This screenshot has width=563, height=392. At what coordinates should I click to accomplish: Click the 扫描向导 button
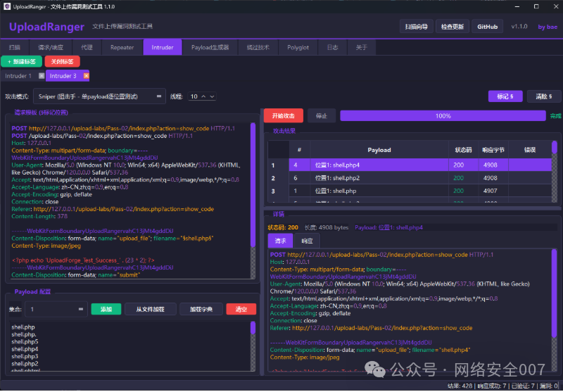416,27
